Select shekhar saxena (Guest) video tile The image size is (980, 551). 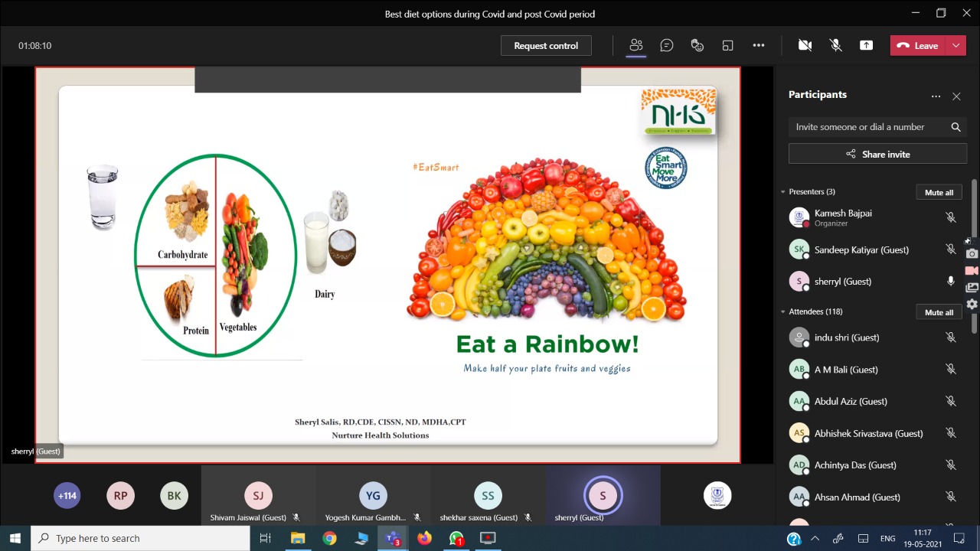(x=488, y=495)
